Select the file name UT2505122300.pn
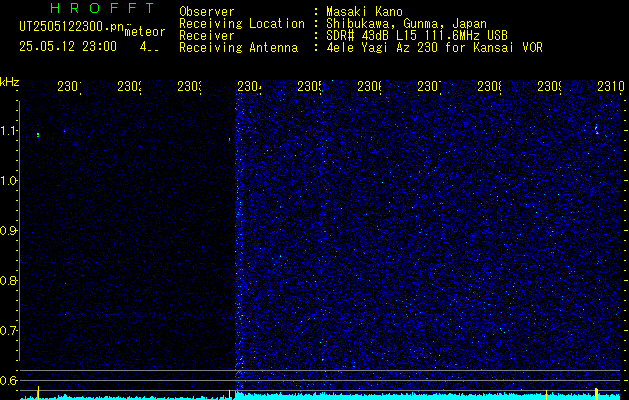 [71, 27]
